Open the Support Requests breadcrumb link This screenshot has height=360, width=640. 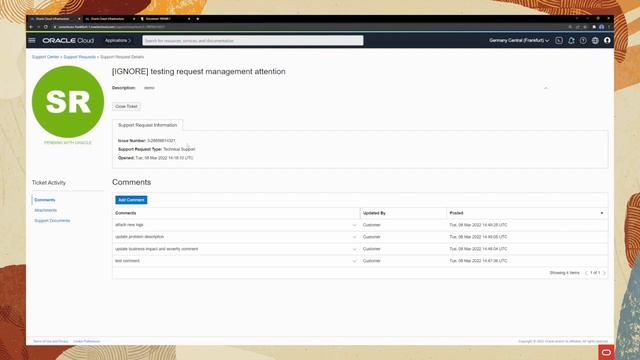coord(80,57)
